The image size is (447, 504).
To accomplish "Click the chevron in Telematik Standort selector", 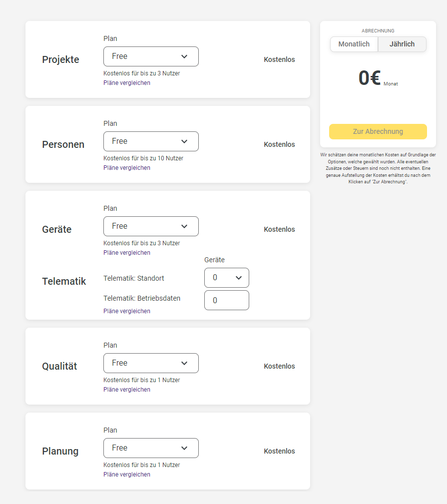I will click(x=238, y=278).
